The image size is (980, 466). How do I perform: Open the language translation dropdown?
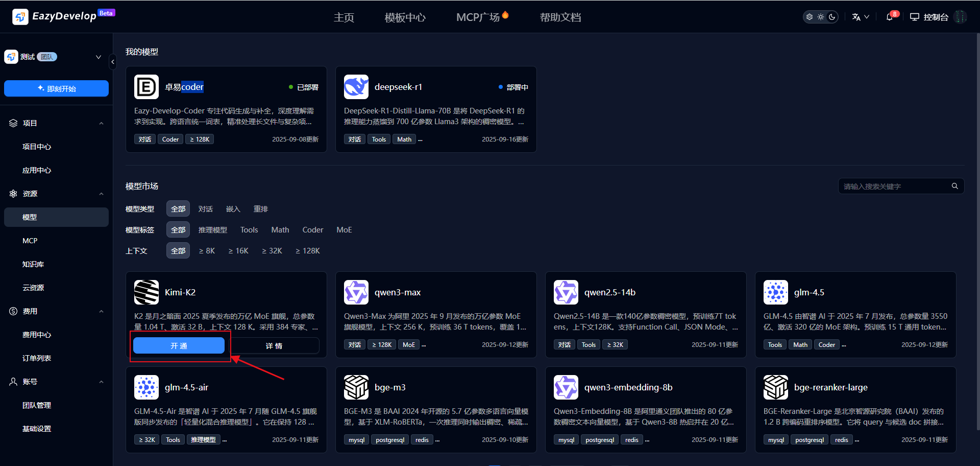click(x=860, y=17)
